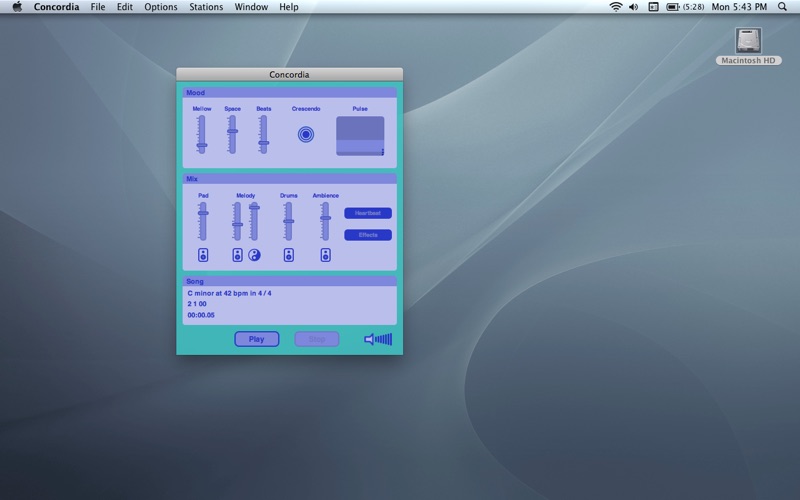800x500 pixels.
Task: Open the Concordia application menu
Action: (x=56, y=7)
